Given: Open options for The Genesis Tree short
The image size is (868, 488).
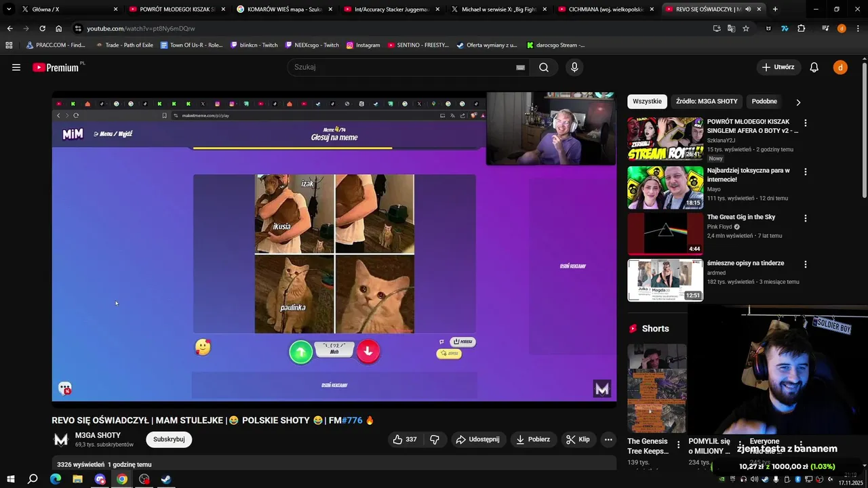Looking at the screenshot, I should pyautogui.click(x=678, y=445).
